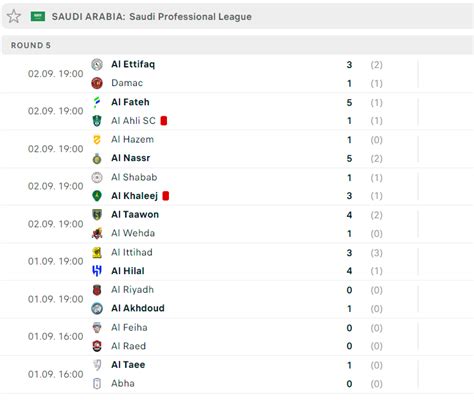Image resolution: width=474 pixels, height=400 pixels.
Task: Click the Al Nassr team crest
Action: click(97, 158)
